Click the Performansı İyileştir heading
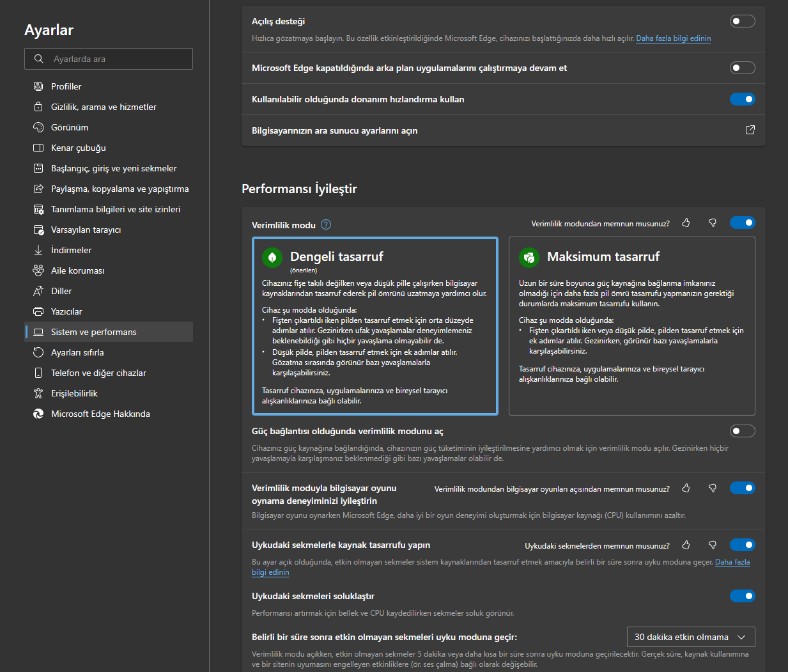 [x=299, y=189]
